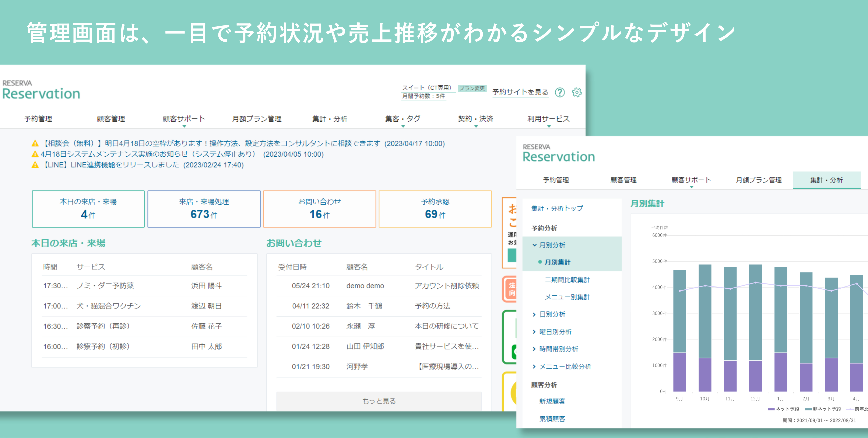This screenshot has height=438, width=868.
Task: Open 累積顧客 under 顧客分析
Action: [552, 419]
